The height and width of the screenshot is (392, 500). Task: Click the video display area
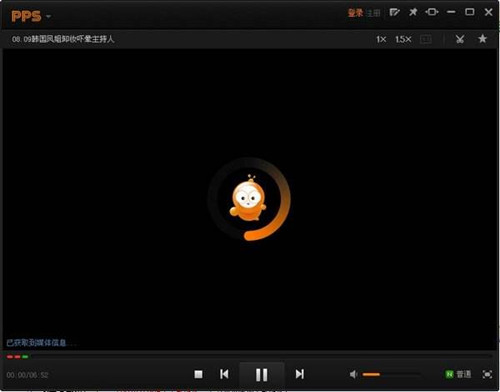(x=250, y=199)
